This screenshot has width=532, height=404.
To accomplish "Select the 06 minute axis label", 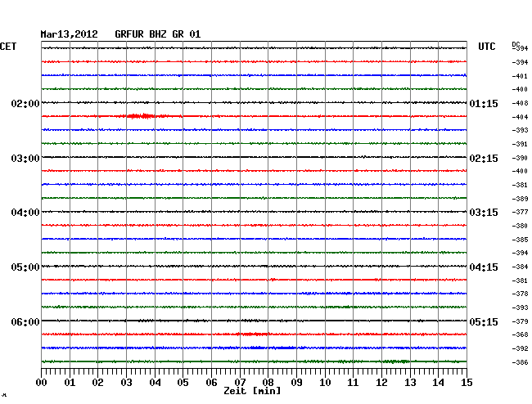I will pyautogui.click(x=211, y=382).
